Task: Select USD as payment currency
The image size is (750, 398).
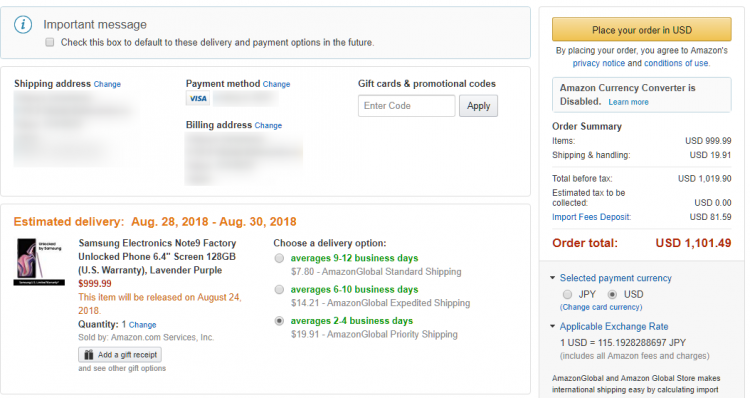Action: pyautogui.click(x=612, y=294)
